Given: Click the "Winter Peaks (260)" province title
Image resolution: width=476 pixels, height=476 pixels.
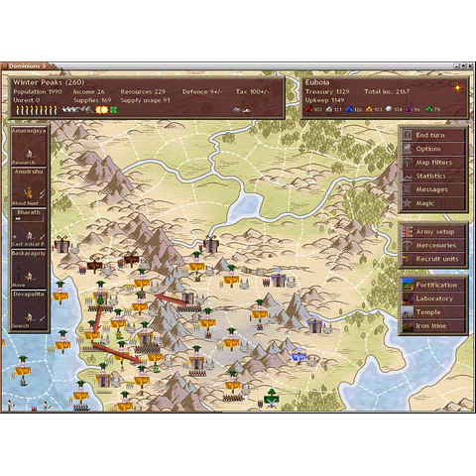Looking at the screenshot, I should pos(49,82).
